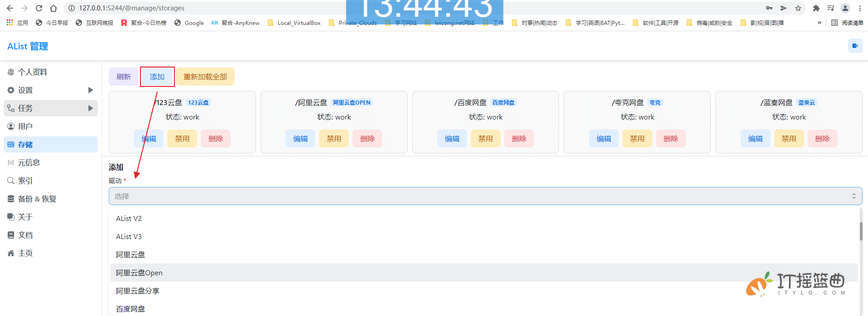Delete the 蓝奏网盘 storage
The height and width of the screenshot is (316, 868).
[x=822, y=139]
